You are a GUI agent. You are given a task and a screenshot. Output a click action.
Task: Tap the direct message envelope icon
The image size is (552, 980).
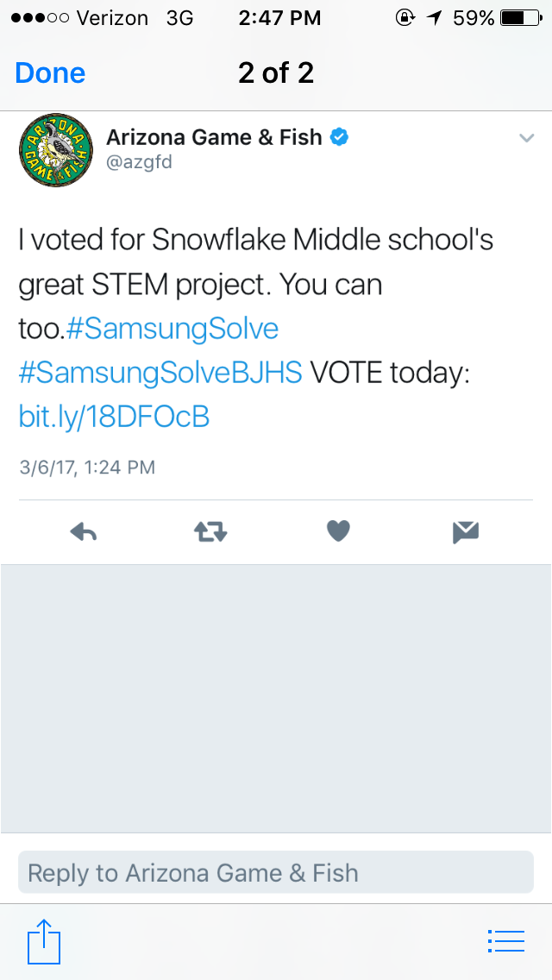tap(466, 532)
